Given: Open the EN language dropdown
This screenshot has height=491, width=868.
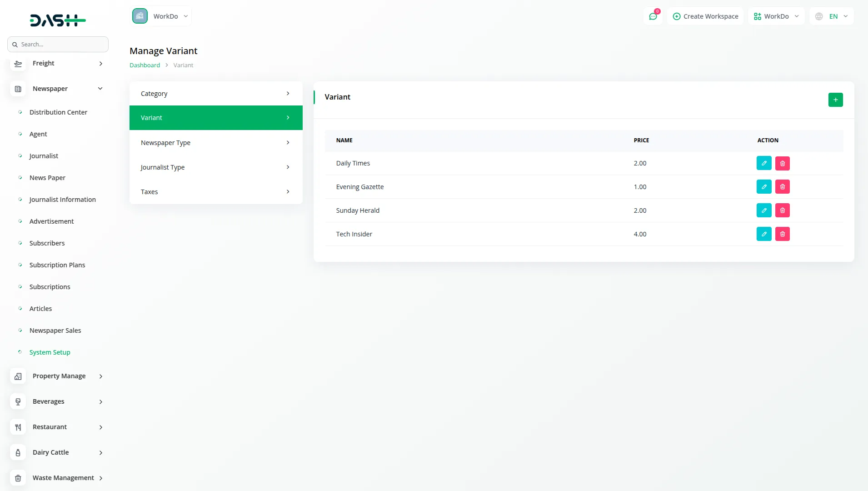Looking at the screenshot, I should pyautogui.click(x=832, y=16).
